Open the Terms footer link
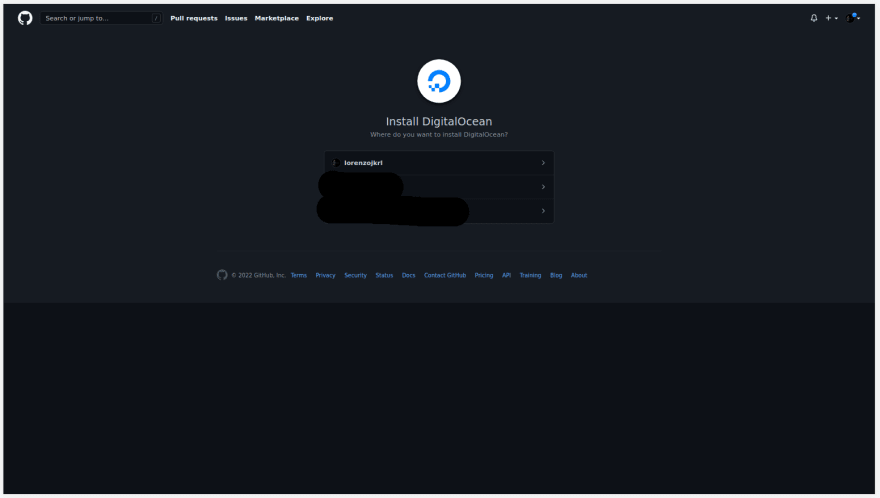Viewport: 880px width, 498px height. (299, 276)
